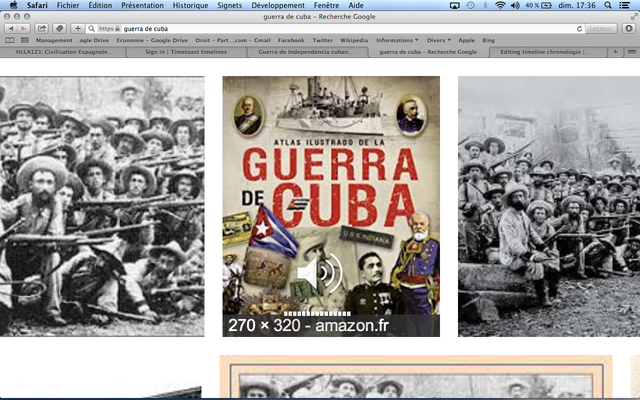
Task: Switch to Guerra de Independencia cubana tab
Action: [x=306, y=52]
